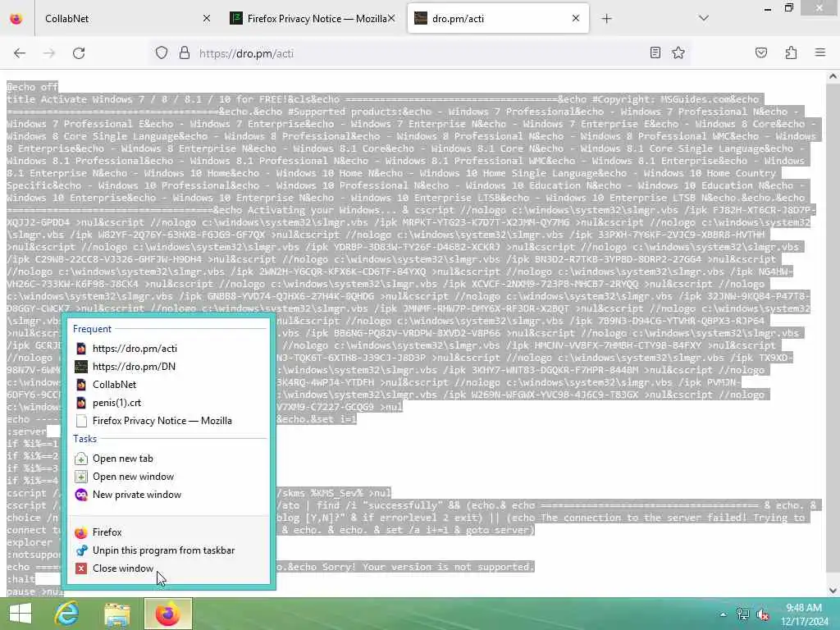Choose Open new window task
The width and height of the screenshot is (840, 630).
tap(167, 477)
